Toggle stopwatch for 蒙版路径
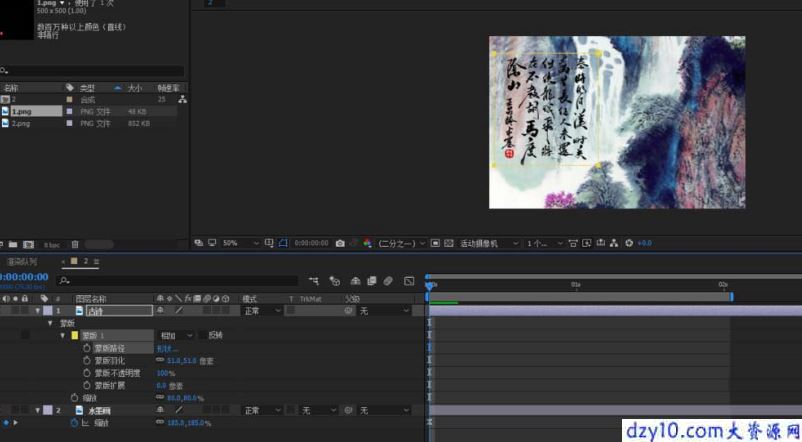The height and width of the screenshot is (442, 802). pyautogui.click(x=87, y=348)
